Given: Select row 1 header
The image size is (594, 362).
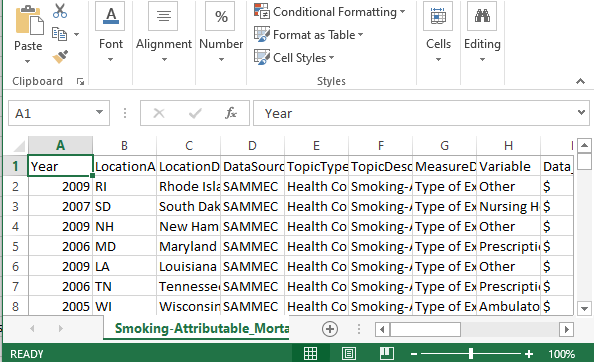Looking at the screenshot, I should [x=16, y=166].
